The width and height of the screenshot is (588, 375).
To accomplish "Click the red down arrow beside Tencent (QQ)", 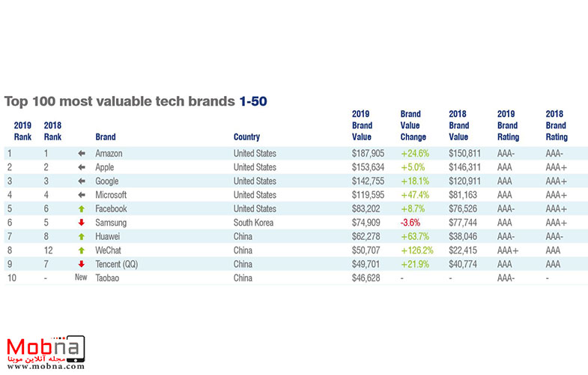I will coord(81,263).
